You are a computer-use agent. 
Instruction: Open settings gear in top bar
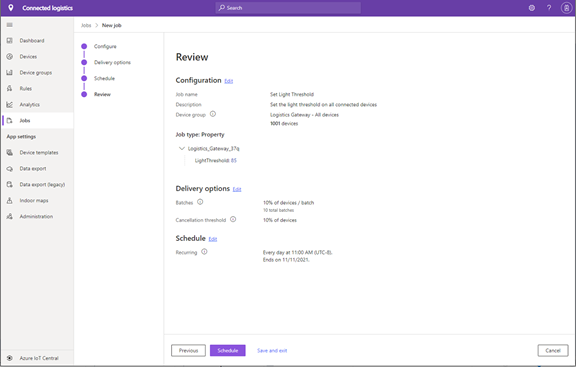532,8
